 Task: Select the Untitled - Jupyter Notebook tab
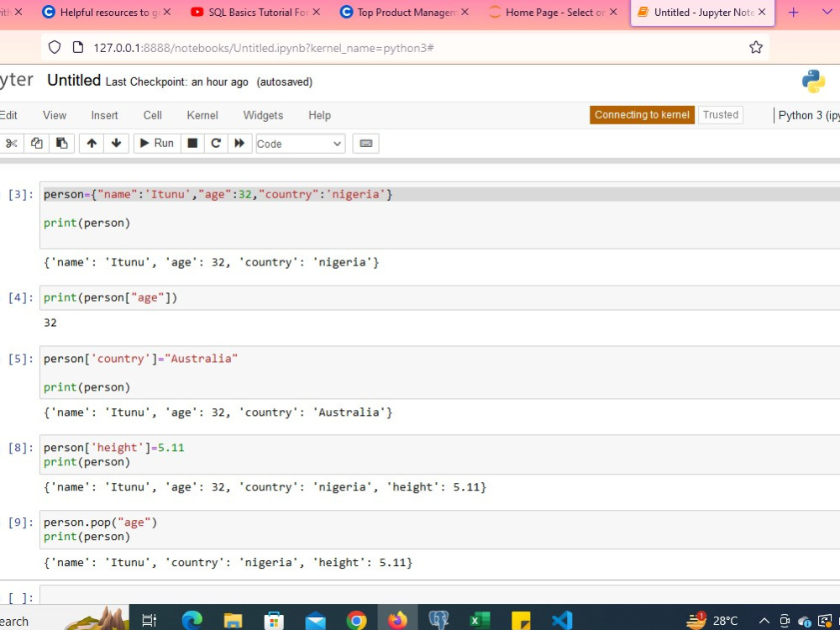tap(704, 12)
